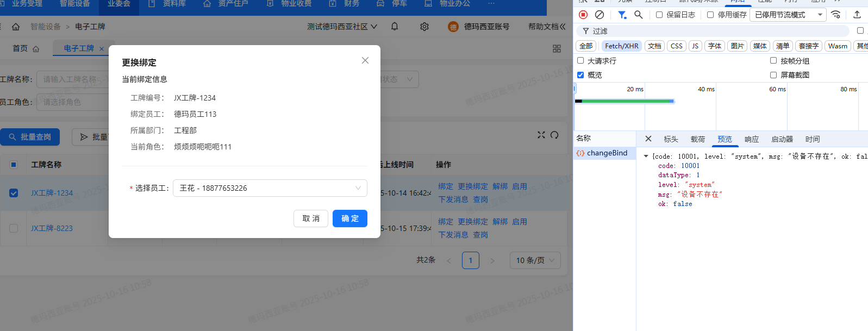Enable 大请求行 checkbox

pos(580,60)
